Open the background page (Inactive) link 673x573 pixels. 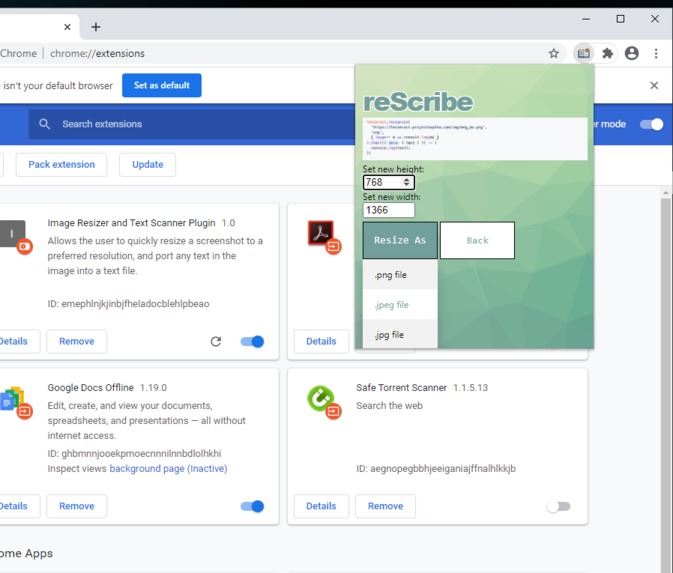tap(168, 468)
